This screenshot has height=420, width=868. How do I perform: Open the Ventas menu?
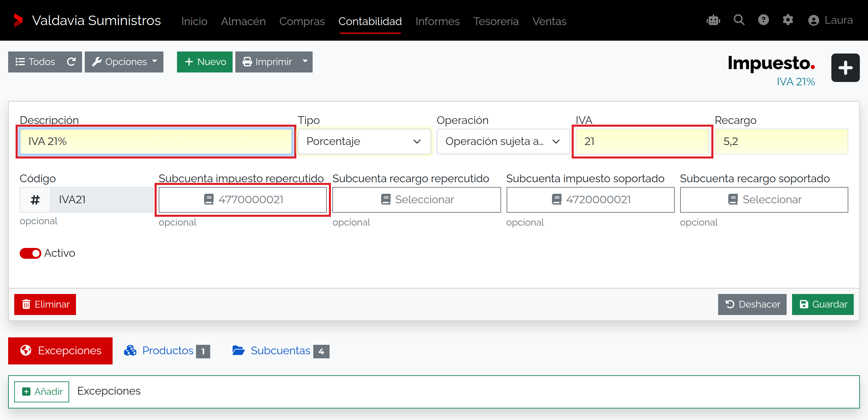click(549, 21)
